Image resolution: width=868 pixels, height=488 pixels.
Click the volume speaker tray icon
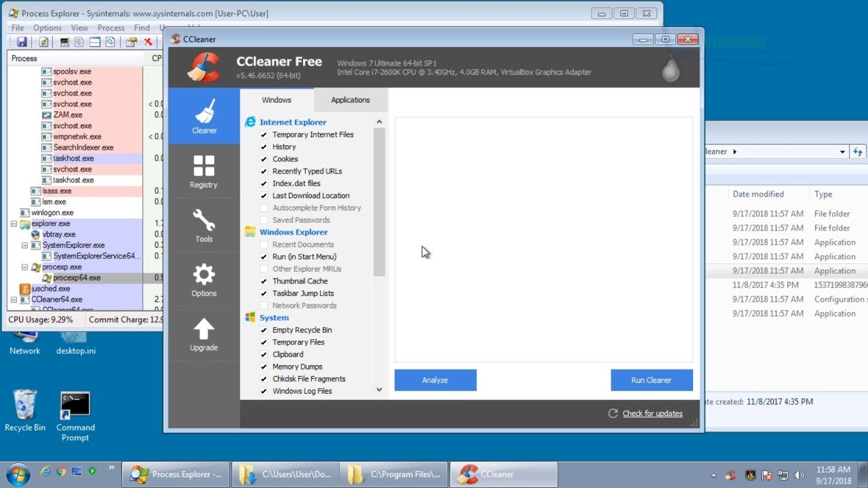coord(800,474)
